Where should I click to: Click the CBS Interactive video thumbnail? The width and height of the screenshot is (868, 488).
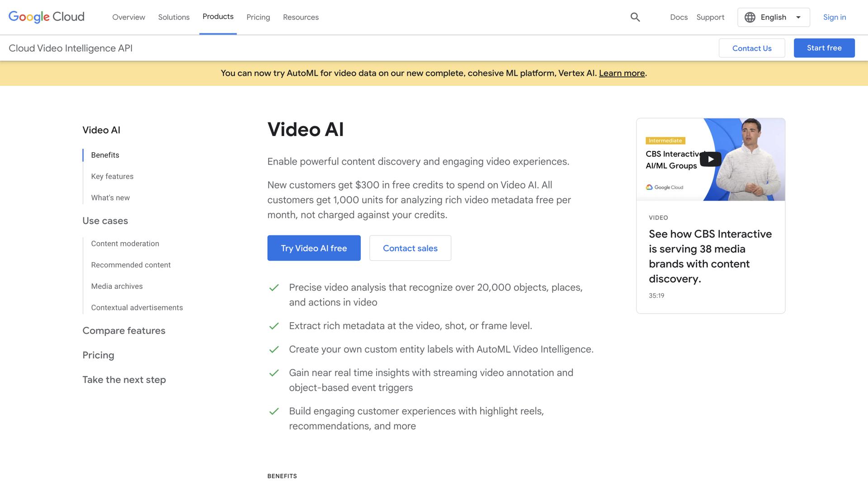coord(710,159)
